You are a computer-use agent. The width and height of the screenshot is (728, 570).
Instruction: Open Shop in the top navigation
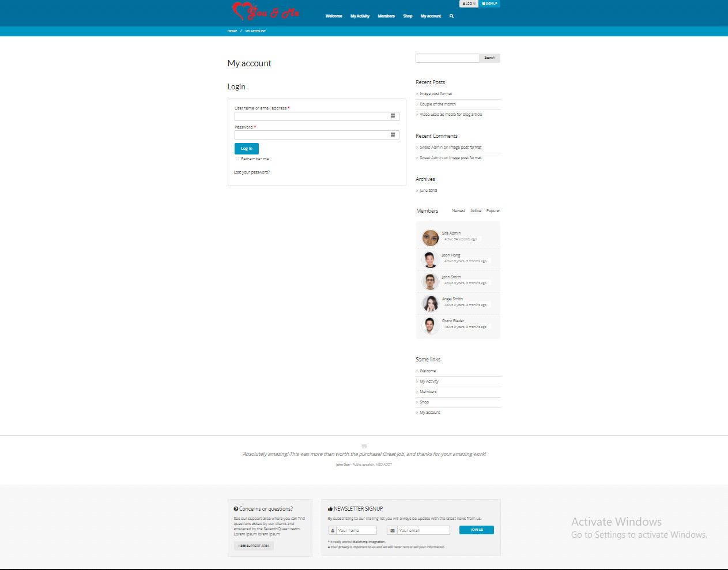[x=408, y=16]
